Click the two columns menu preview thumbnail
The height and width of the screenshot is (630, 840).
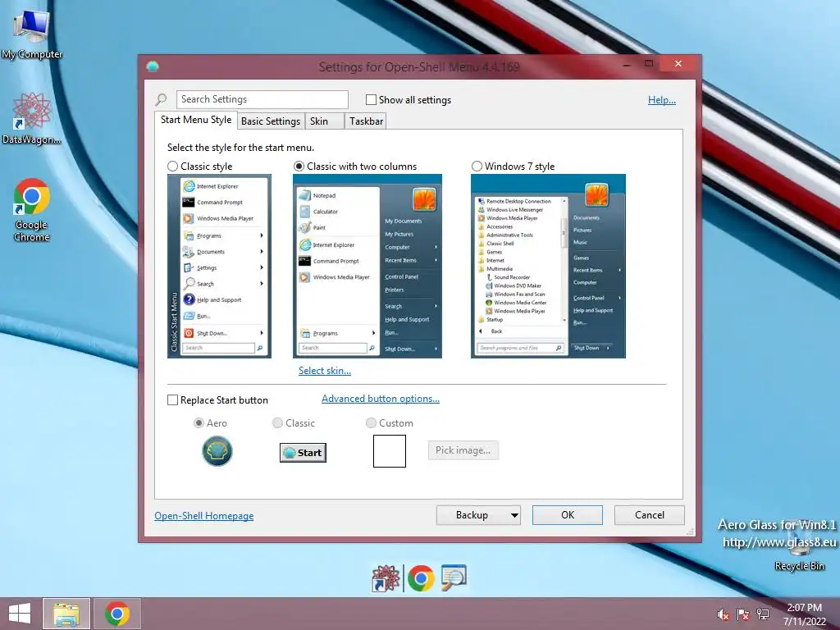click(x=367, y=267)
